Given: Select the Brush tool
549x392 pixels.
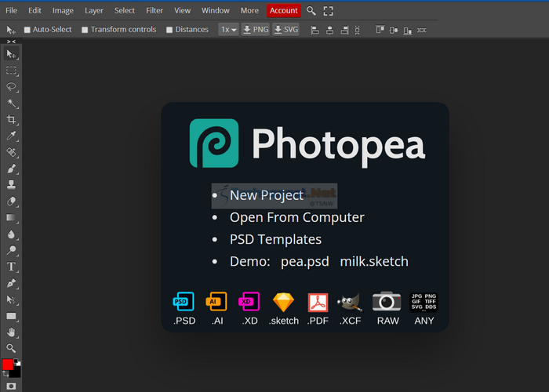Looking at the screenshot, I should point(11,169).
